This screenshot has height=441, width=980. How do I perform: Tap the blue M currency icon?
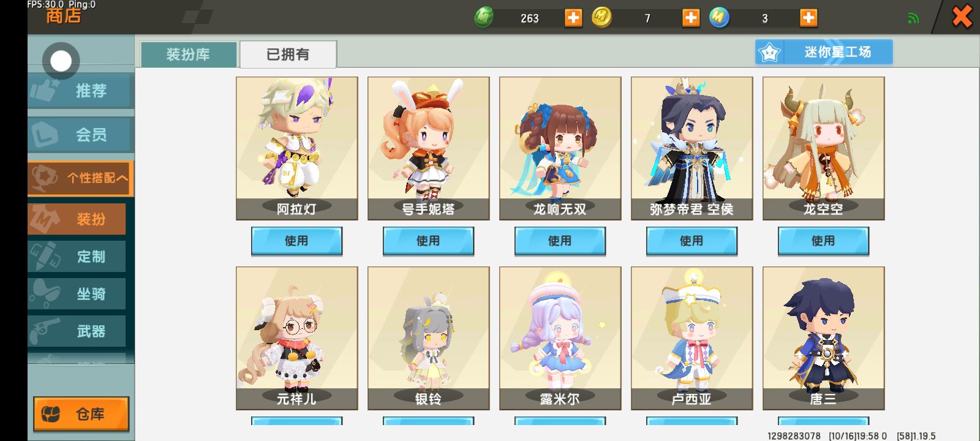point(719,17)
